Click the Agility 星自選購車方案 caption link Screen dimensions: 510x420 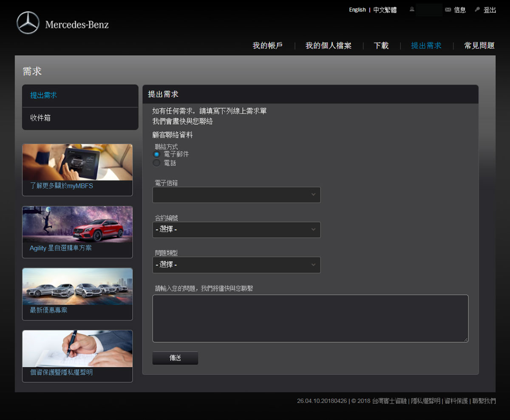coord(61,248)
